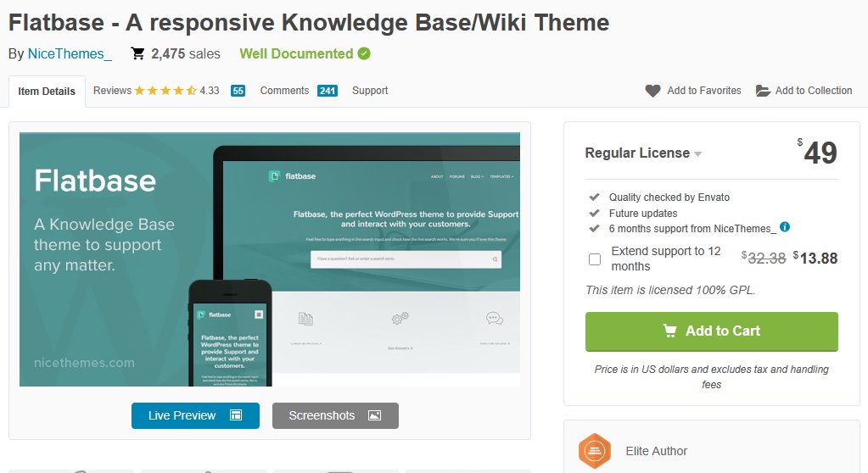Click the 55 reviews count badge
Screen dimensions: 868x473
pyautogui.click(x=238, y=91)
